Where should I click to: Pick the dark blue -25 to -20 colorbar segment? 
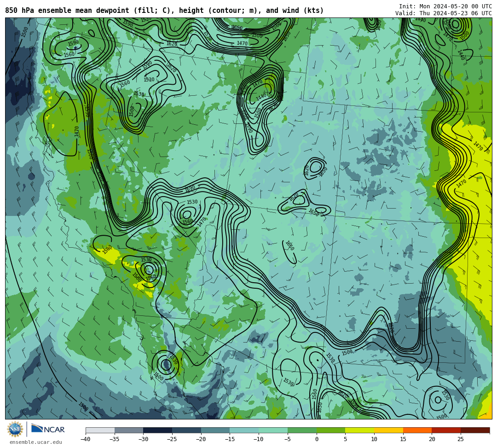(x=187, y=430)
